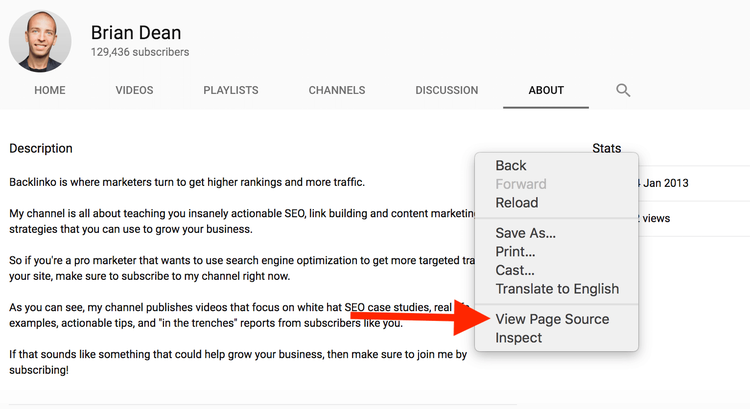Click the channel search magnifier icon
The height and width of the screenshot is (409, 750).
(x=623, y=90)
